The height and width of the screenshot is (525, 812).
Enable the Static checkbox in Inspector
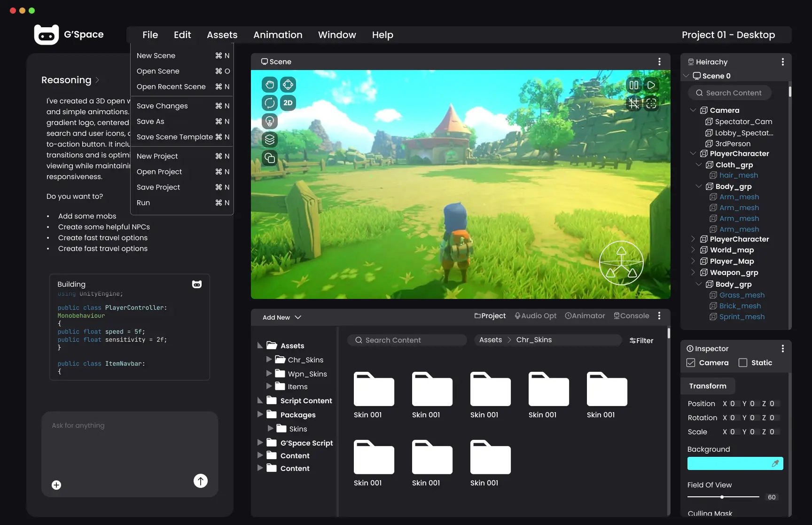743,362
